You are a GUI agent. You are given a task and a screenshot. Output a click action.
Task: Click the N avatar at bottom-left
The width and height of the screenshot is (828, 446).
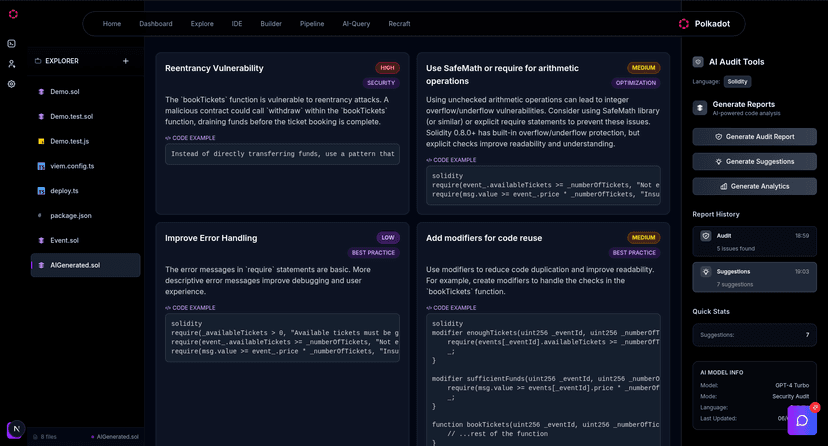[x=16, y=429]
